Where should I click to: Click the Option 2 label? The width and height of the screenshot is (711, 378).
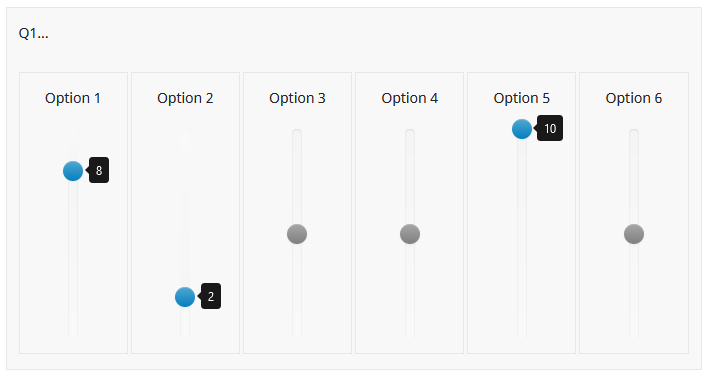tap(185, 98)
